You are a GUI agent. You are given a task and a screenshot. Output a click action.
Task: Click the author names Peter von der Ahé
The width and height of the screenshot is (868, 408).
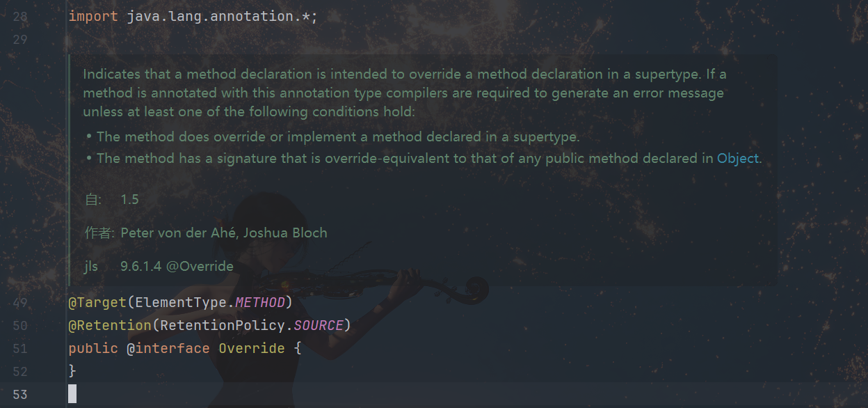coord(178,233)
